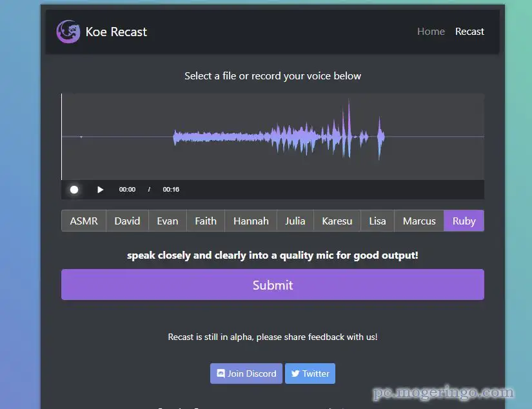Pick the Faith voice
Image resolution: width=532 pixels, height=409 pixels.
pos(206,221)
